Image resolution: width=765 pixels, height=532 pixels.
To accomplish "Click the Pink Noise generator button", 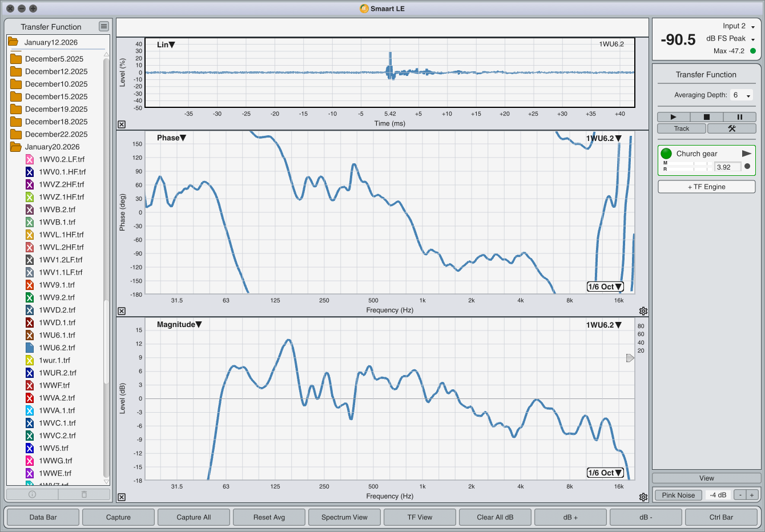I will [678, 495].
